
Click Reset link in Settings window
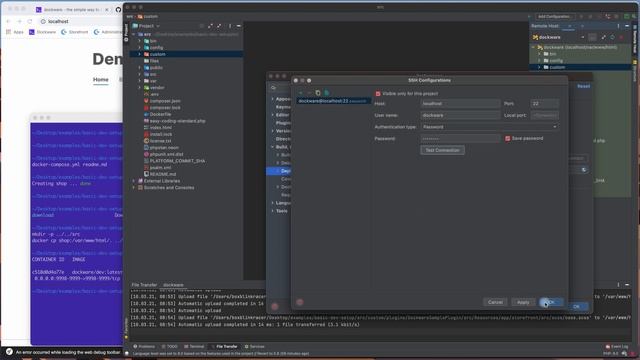coord(583,86)
